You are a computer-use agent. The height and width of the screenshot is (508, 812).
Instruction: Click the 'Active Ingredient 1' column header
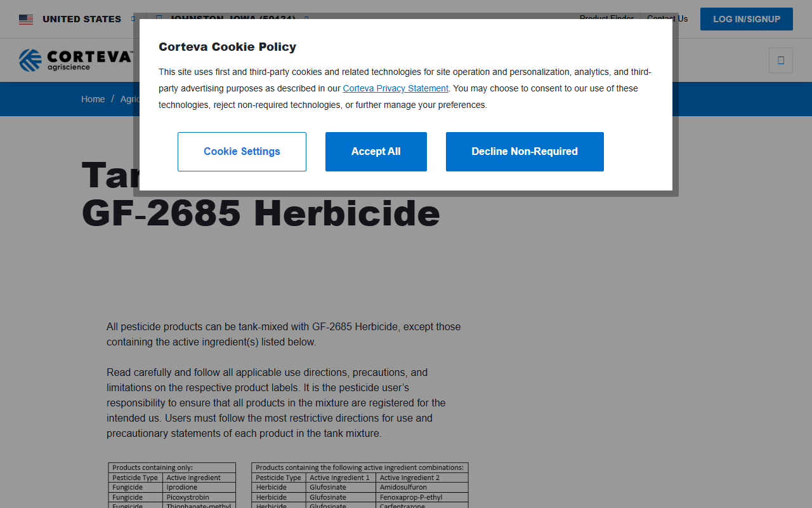(341, 478)
